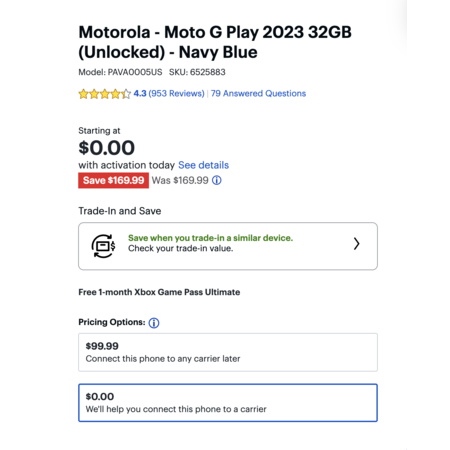Click the Save $169.99 red badge

coord(113,180)
